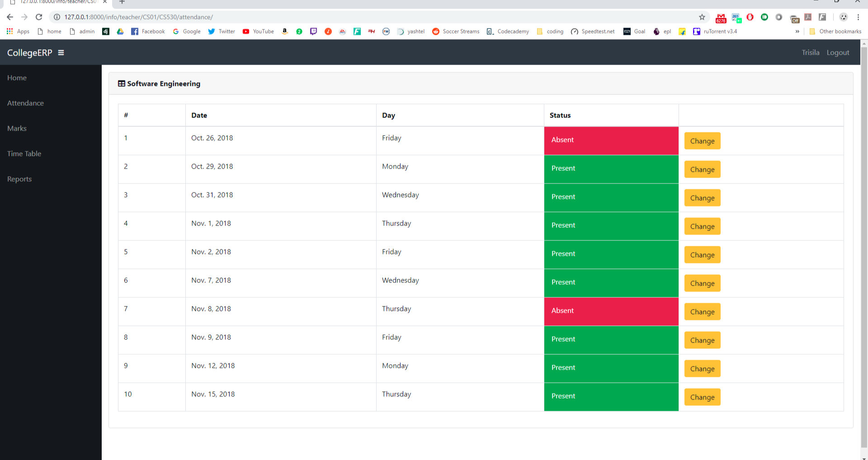Open the Amazon bookmark icon

tap(285, 31)
